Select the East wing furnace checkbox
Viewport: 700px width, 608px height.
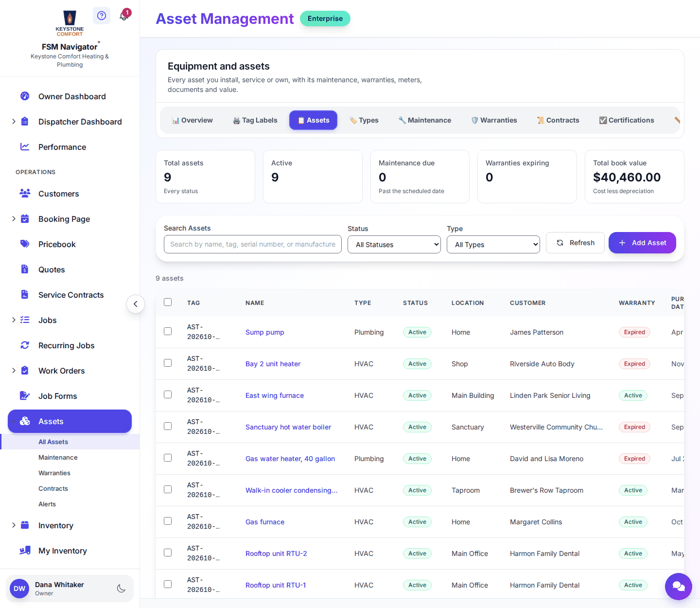168,394
